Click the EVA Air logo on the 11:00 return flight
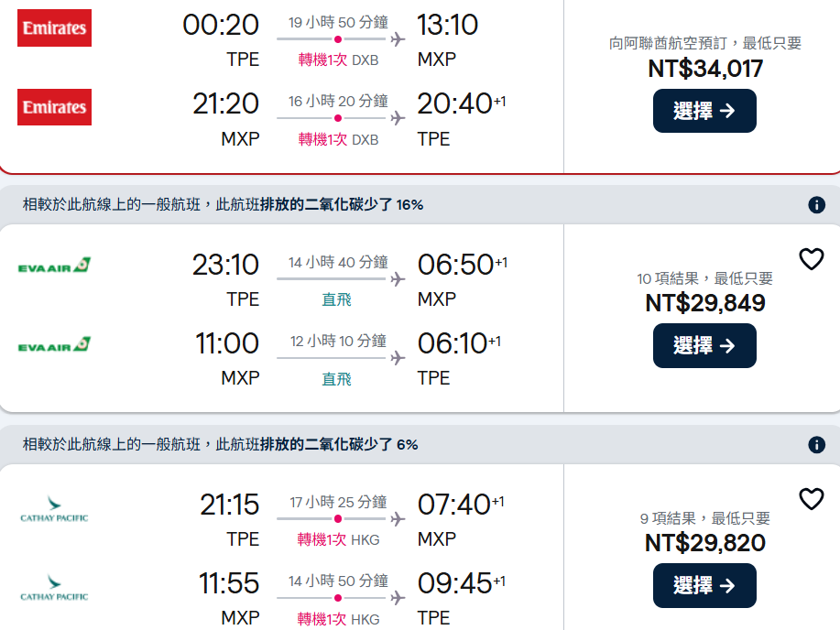 click(54, 345)
